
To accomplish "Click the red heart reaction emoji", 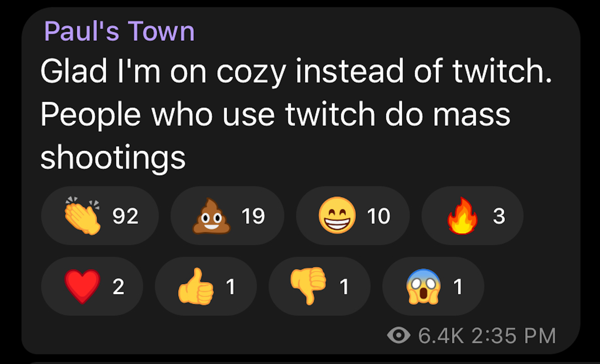I will click(x=82, y=286).
